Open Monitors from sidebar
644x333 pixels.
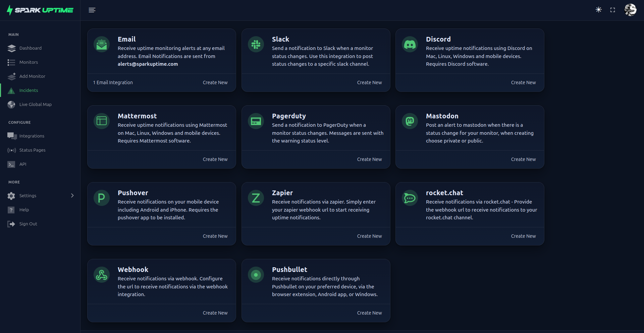click(29, 62)
